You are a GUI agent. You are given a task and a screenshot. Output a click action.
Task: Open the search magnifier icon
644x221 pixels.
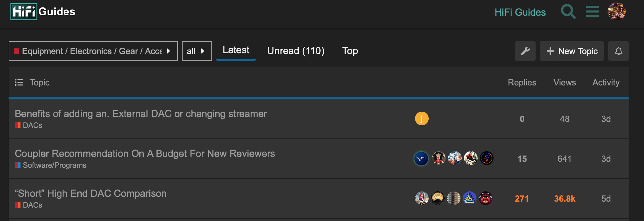pos(568,12)
